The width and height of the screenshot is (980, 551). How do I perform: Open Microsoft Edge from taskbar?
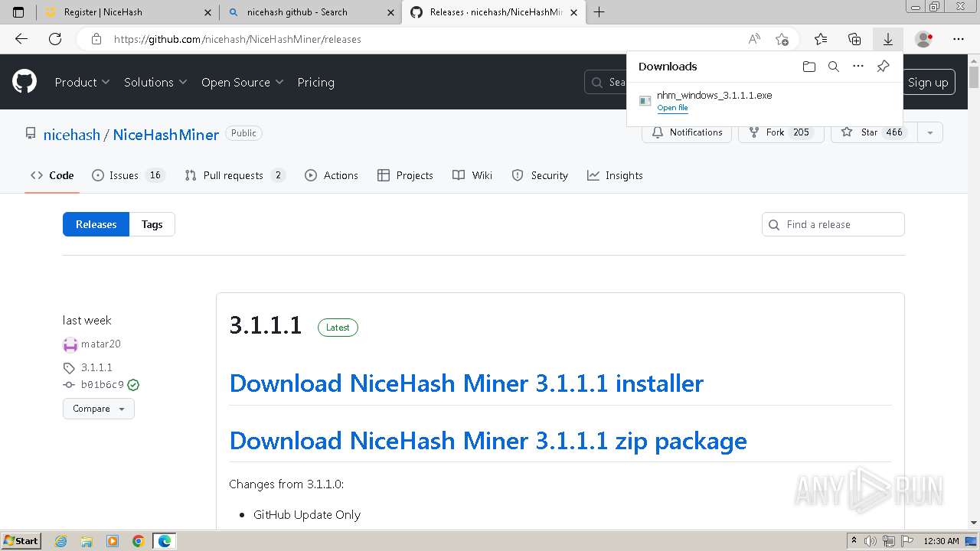(164, 541)
